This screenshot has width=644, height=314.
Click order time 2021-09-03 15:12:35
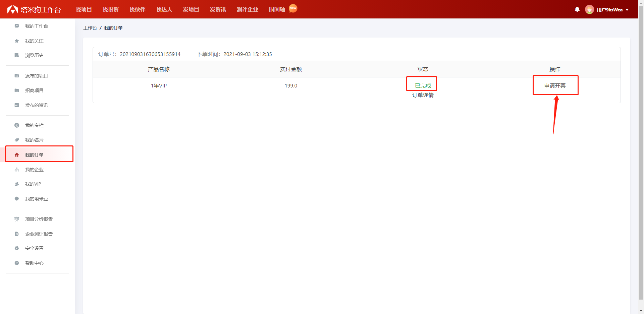click(x=248, y=54)
